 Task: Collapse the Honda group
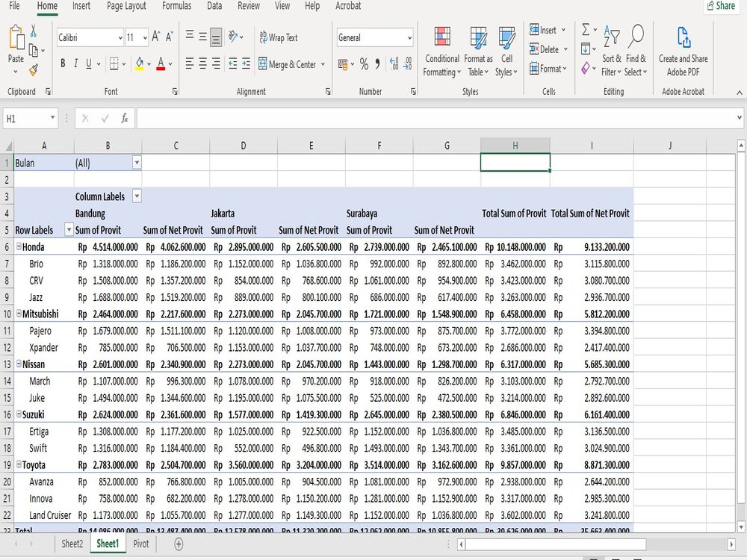[19, 246]
